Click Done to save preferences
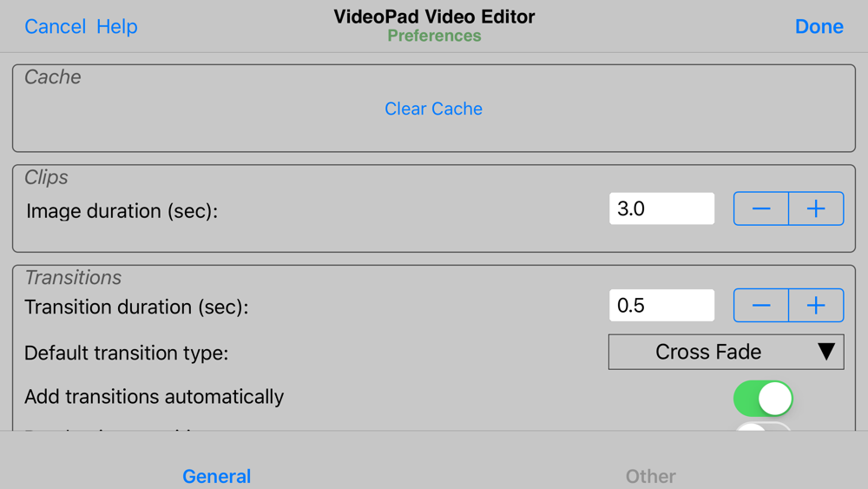This screenshot has width=868, height=489. [x=819, y=27]
